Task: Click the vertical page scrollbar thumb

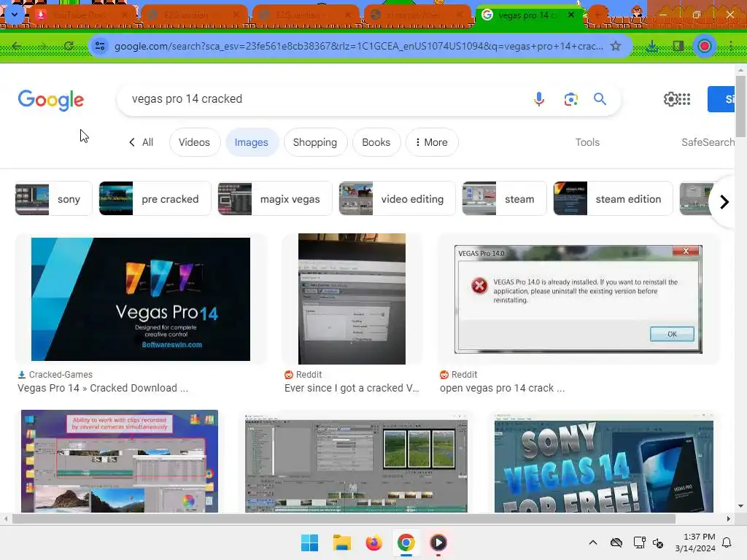Action: pos(740,106)
